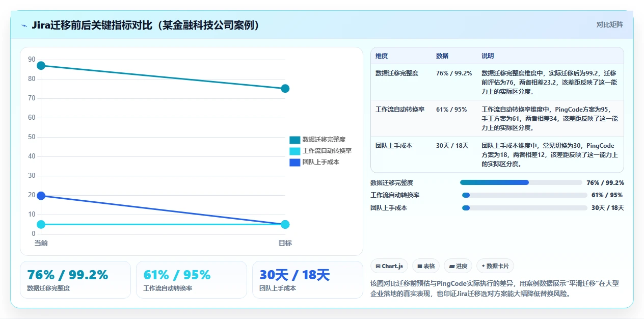Click the 50 y-axis tick label
The height and width of the screenshot is (319, 644).
[x=32, y=137]
